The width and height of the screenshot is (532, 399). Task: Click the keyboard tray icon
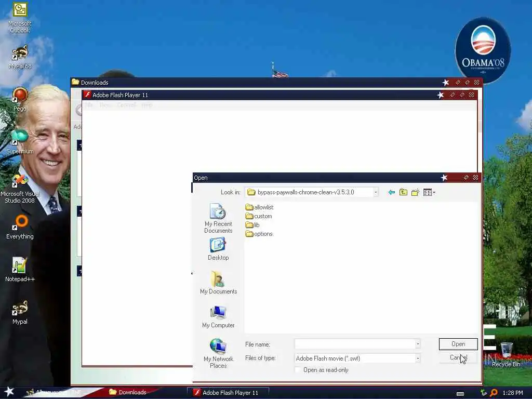coord(460,394)
